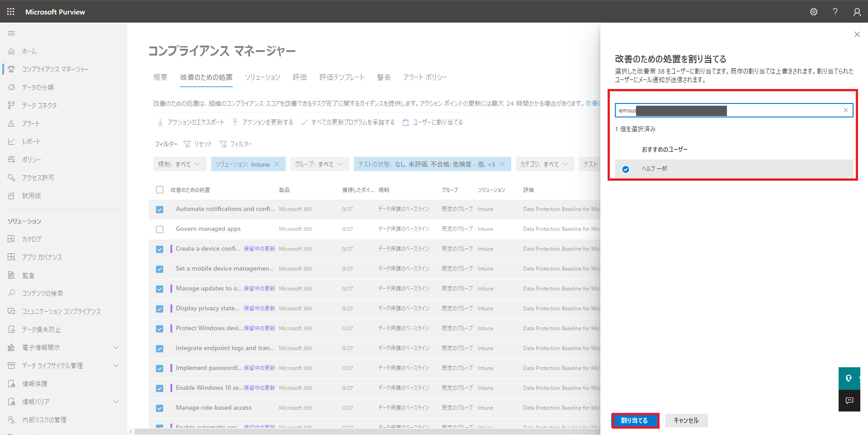This screenshot has height=435, width=868.
Task: Open コンプライアンス マネージャー trophy icon in sidebar
Action: click(12, 69)
